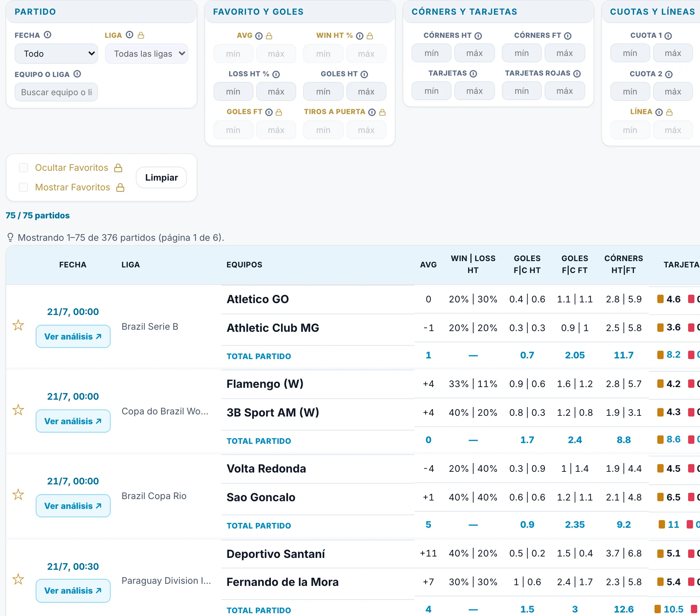Click the LOSS HT % mín field
This screenshot has width=700, height=616.
pyautogui.click(x=233, y=91)
